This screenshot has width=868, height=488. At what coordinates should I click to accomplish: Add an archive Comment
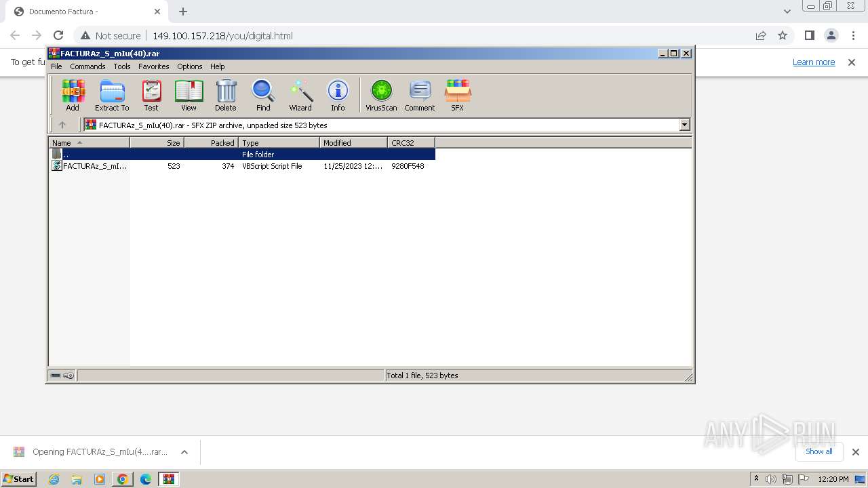point(420,95)
